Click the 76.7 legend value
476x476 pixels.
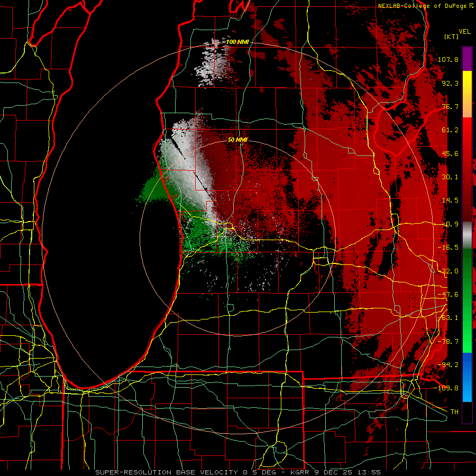click(450, 106)
